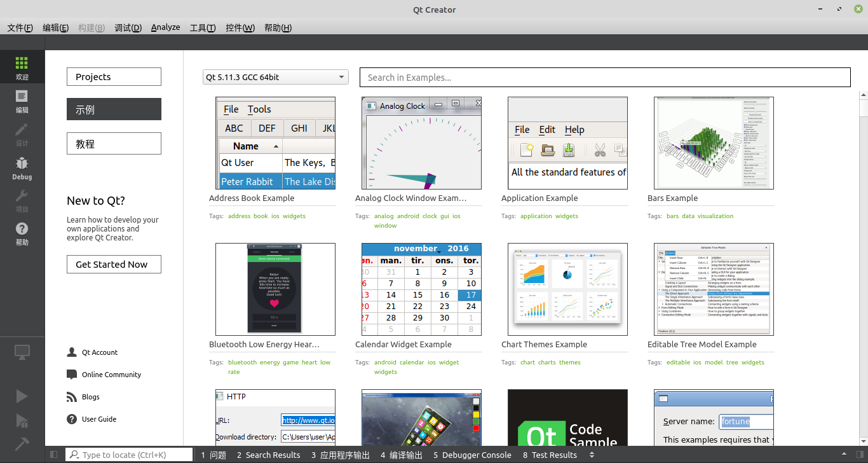Open the 控件(W) menu

(x=240, y=28)
